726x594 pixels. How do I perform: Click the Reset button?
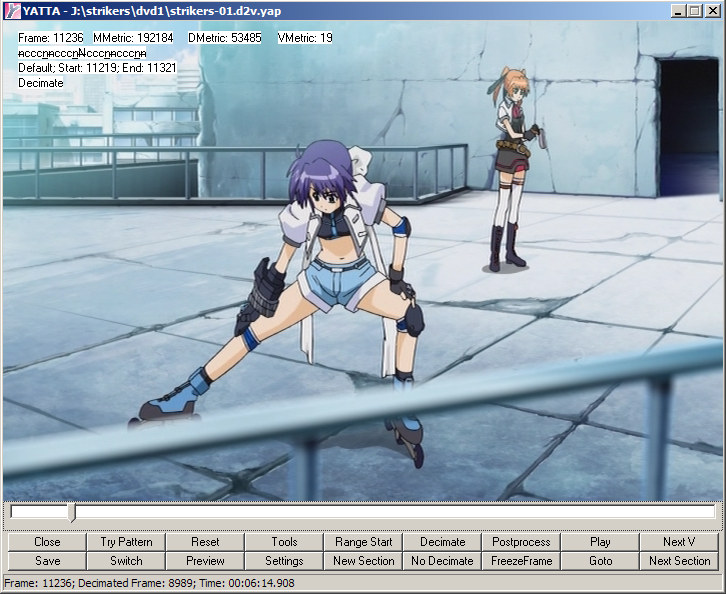click(x=205, y=542)
